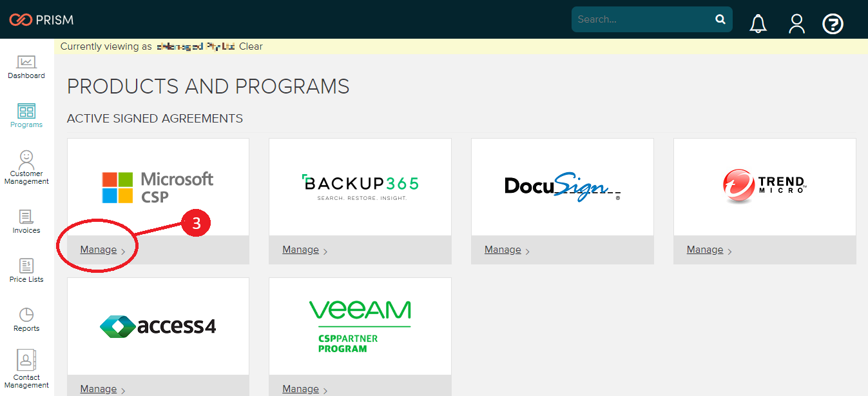The width and height of the screenshot is (868, 396).
Task: Click the search magnifier icon
Action: [720, 19]
